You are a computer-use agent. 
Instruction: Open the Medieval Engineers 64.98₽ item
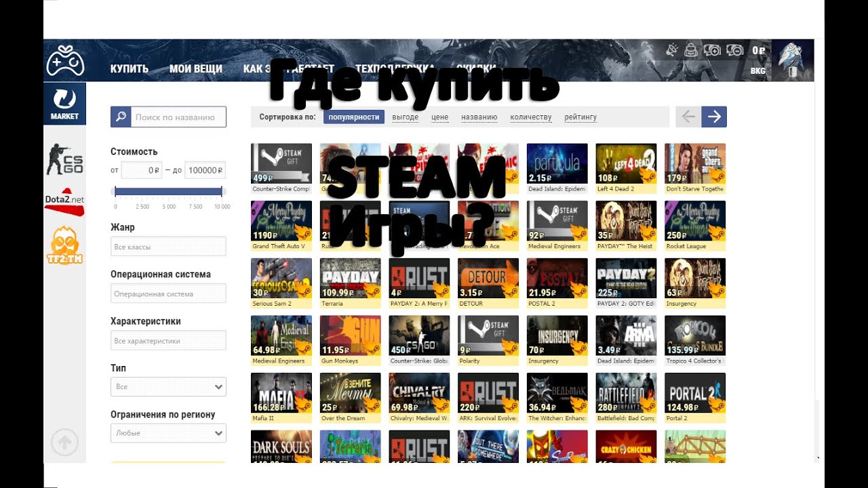(x=281, y=341)
